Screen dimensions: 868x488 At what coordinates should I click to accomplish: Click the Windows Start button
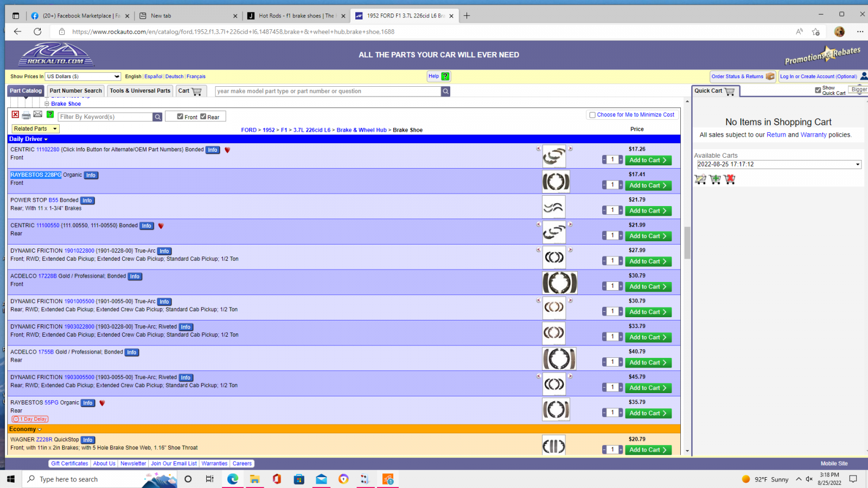pos(11,479)
